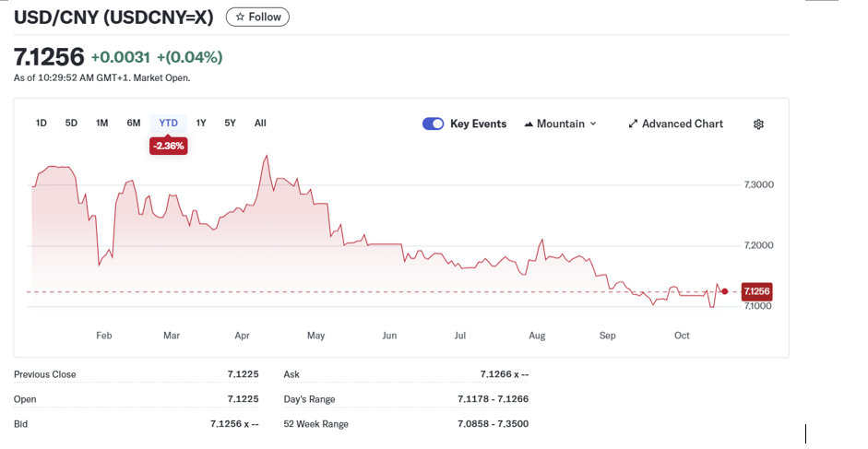This screenshot has width=868, height=449.
Task: Click the mountain chart-type icon
Action: (529, 124)
